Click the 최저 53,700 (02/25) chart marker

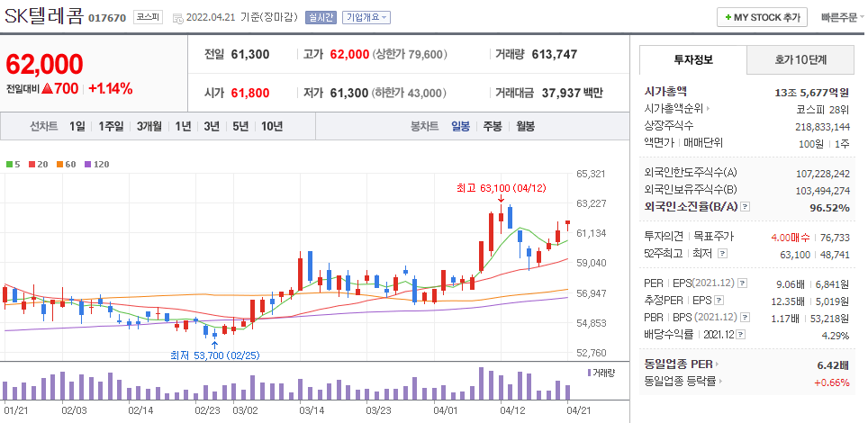tap(215, 355)
